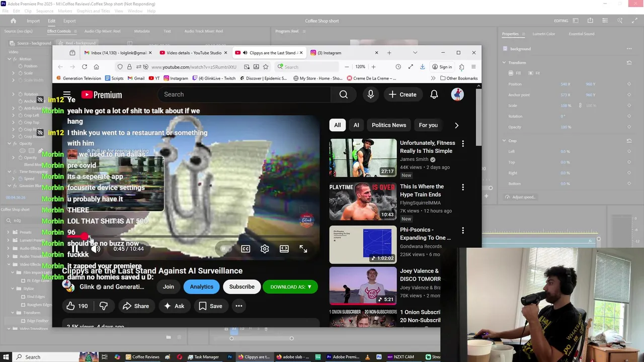Viewport: 644px width, 362px height.
Task: Open the browser extensions puzzle icon
Action: 461,67
